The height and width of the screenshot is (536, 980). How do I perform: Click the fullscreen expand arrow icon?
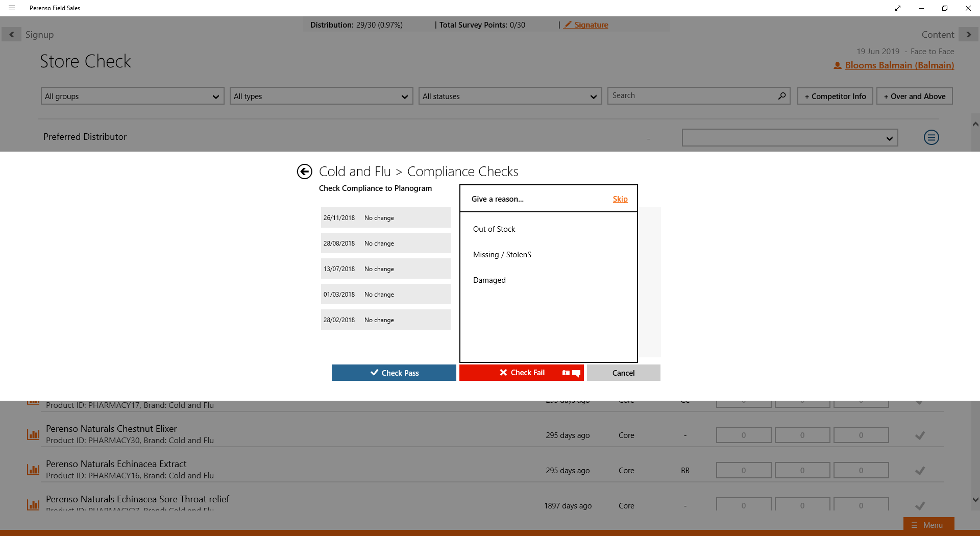click(898, 8)
